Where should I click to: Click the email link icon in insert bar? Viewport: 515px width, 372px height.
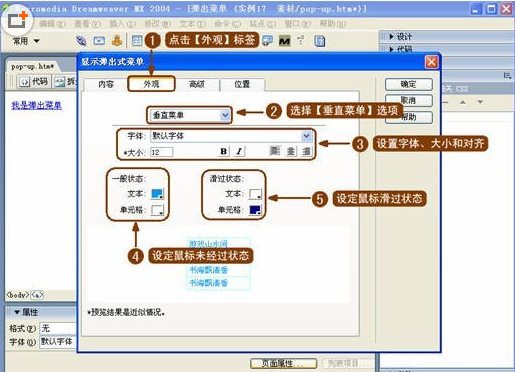(99, 41)
